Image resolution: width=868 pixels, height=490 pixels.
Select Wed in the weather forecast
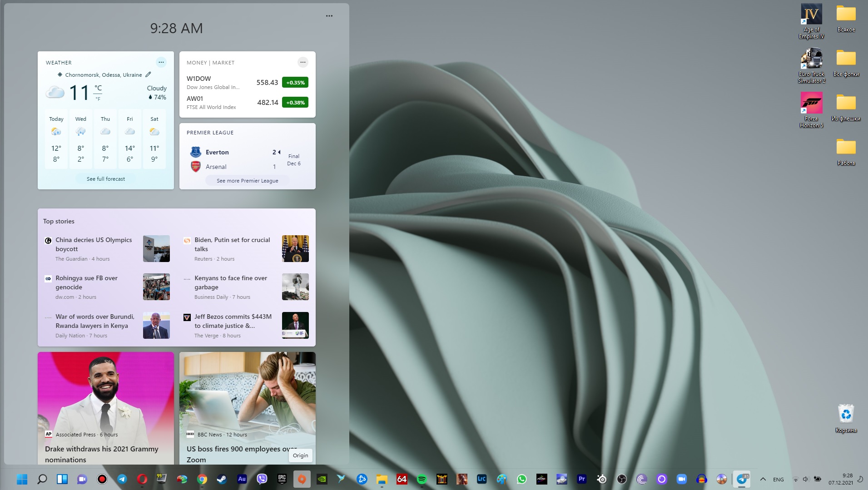pos(81,139)
